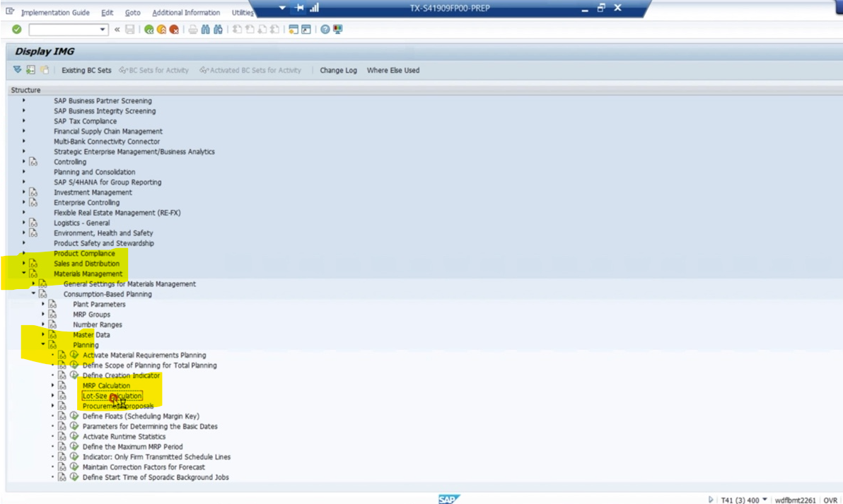Click the Customize Local Layout monitor icon

337,30
